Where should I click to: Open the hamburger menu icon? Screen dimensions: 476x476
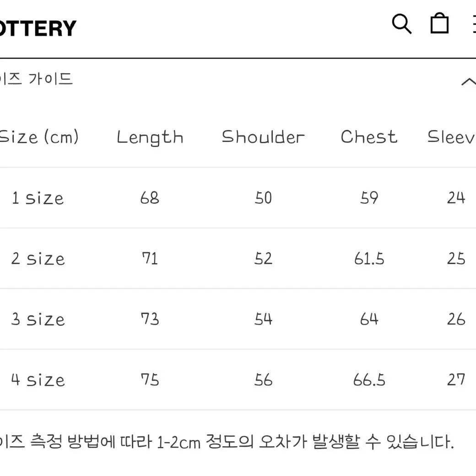(x=474, y=24)
